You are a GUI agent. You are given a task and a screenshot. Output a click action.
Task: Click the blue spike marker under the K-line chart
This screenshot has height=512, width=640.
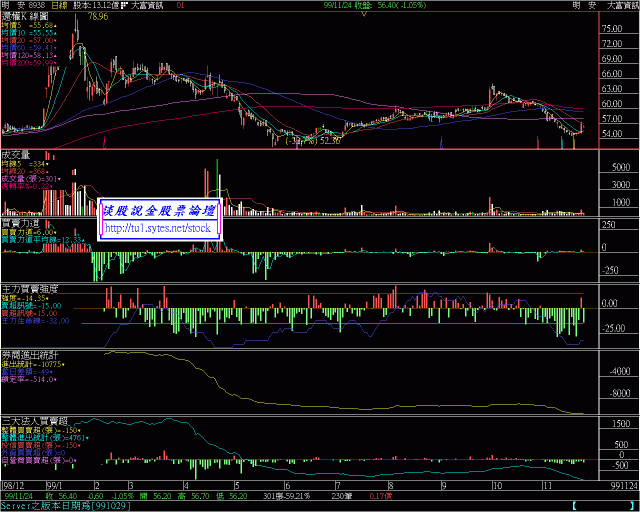click(x=441, y=142)
